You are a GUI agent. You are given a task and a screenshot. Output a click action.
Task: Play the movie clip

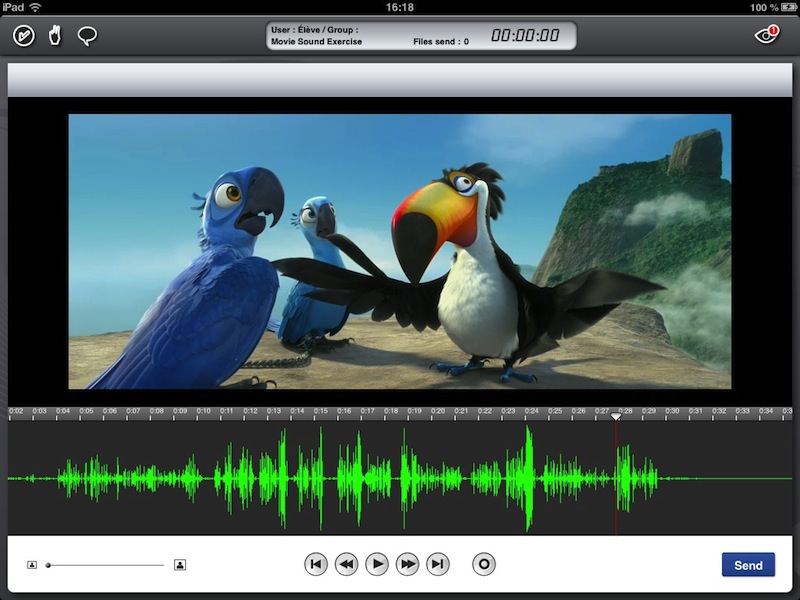coord(377,564)
